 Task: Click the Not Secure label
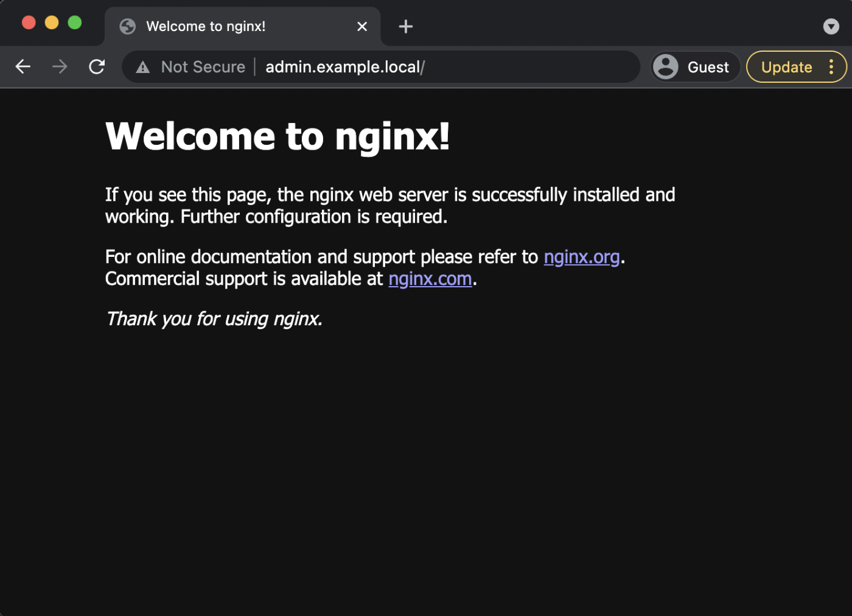tap(203, 67)
